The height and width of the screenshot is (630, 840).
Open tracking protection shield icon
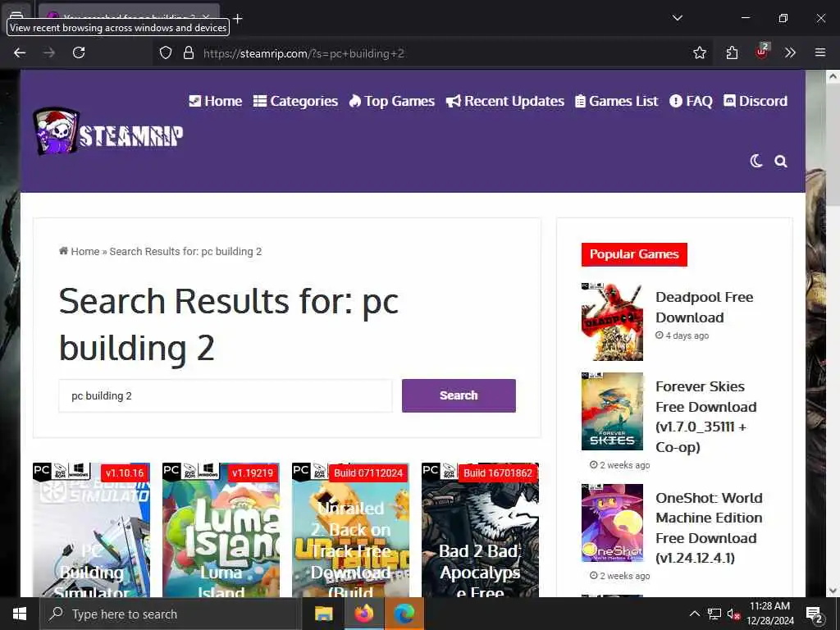[166, 52]
